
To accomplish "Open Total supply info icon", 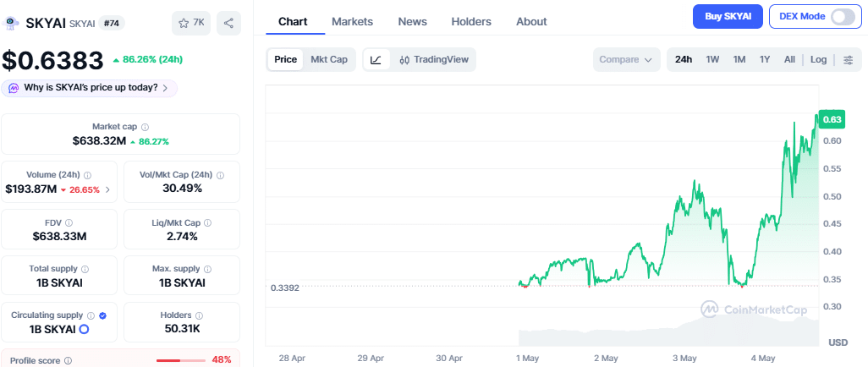I will coord(85,269).
